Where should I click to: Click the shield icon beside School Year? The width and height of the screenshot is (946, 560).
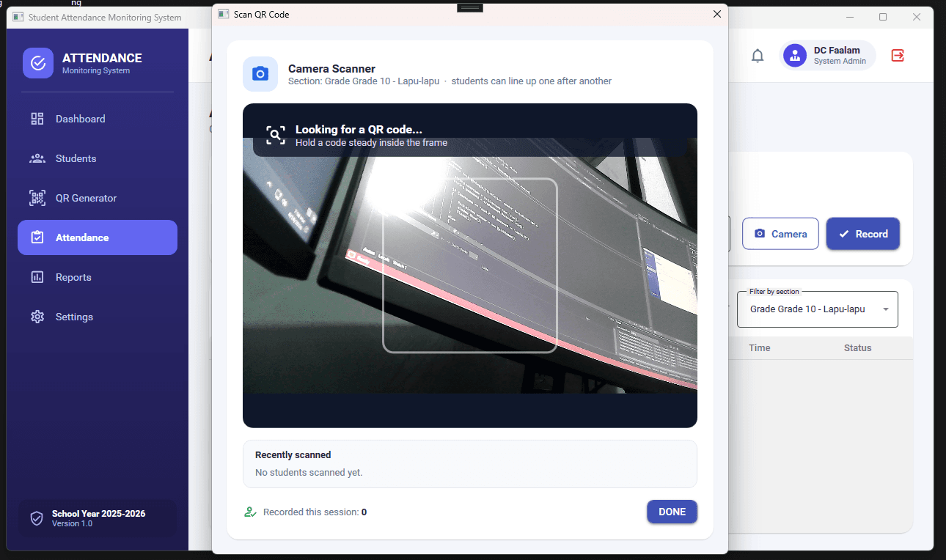37,519
